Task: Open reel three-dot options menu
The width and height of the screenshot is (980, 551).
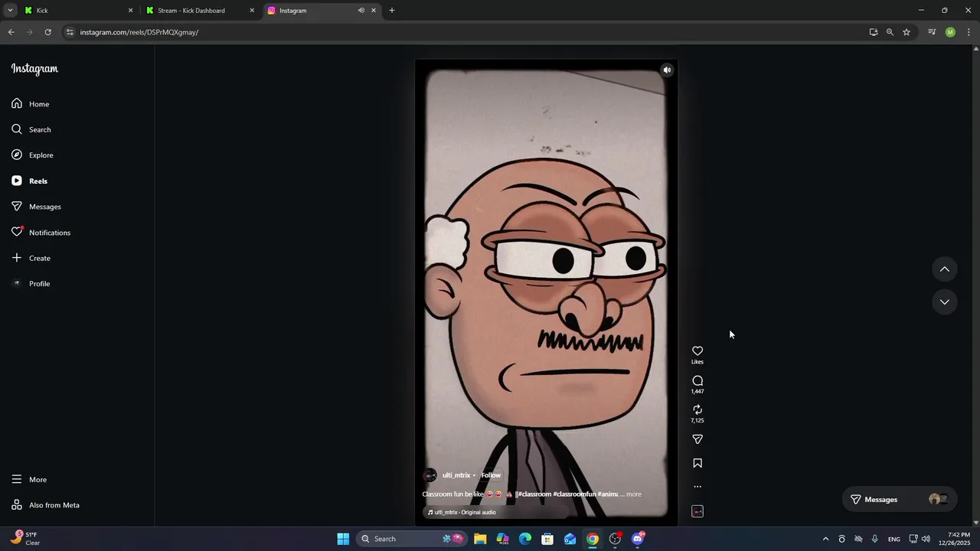Action: pos(697,487)
